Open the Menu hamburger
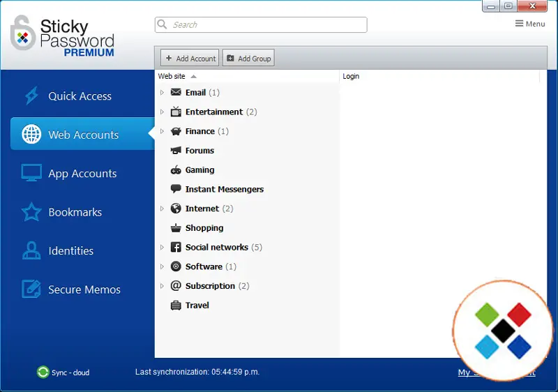558x392 pixels. 530,24
